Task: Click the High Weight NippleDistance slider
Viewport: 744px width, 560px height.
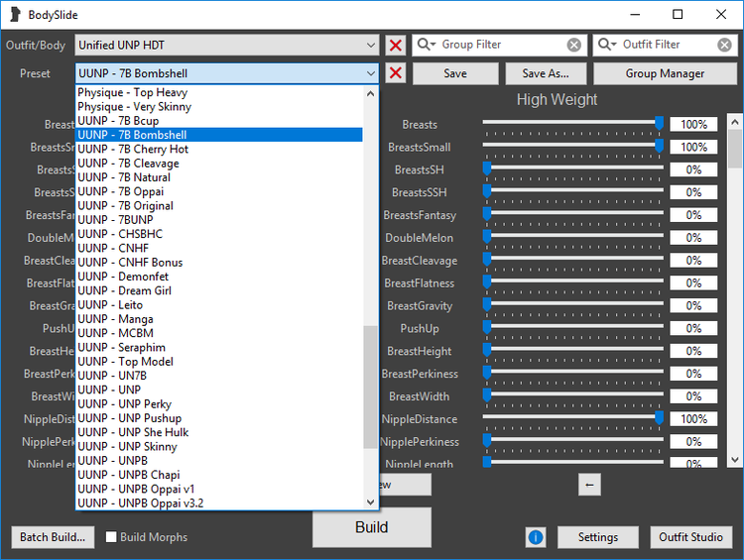Action: [x=573, y=418]
